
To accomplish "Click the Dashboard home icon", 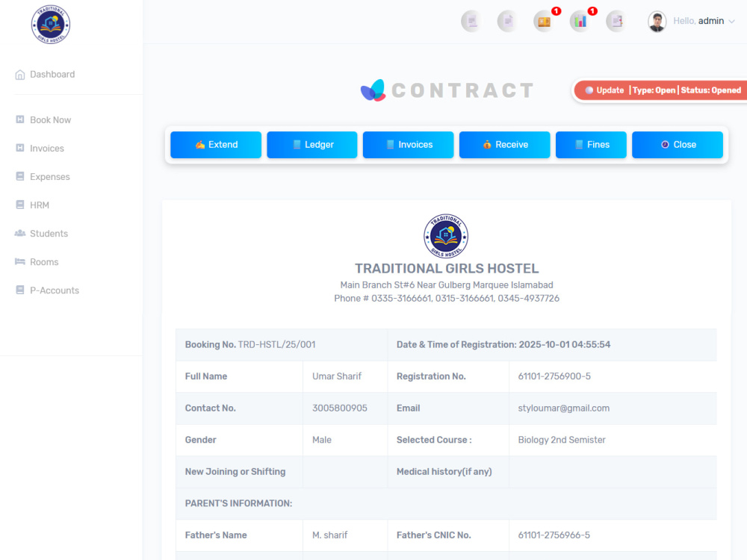I will 20,75.
